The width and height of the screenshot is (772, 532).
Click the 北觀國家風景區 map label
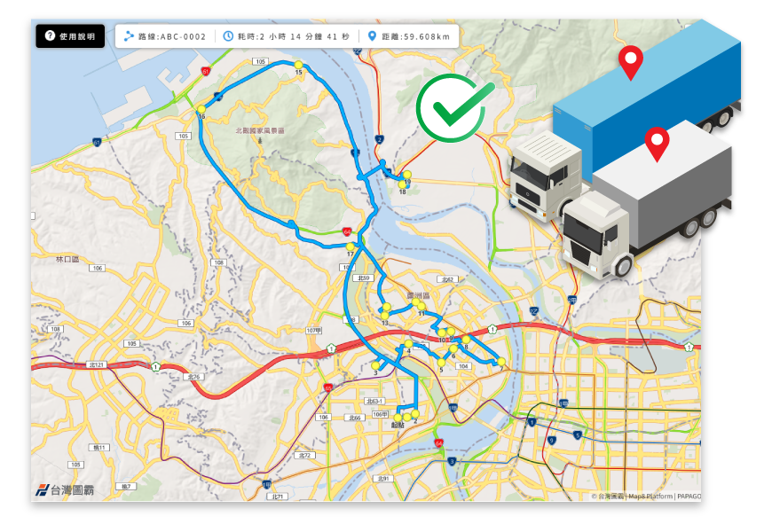pyautogui.click(x=260, y=130)
